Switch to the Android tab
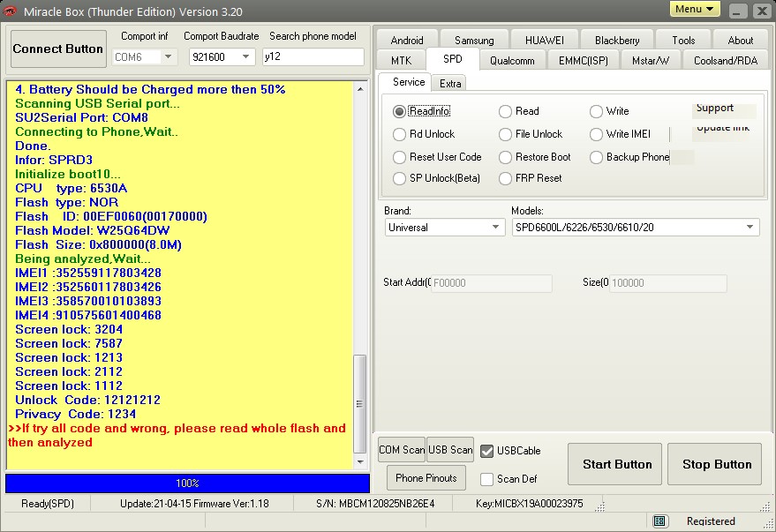The height and width of the screenshot is (532, 776). [x=407, y=40]
